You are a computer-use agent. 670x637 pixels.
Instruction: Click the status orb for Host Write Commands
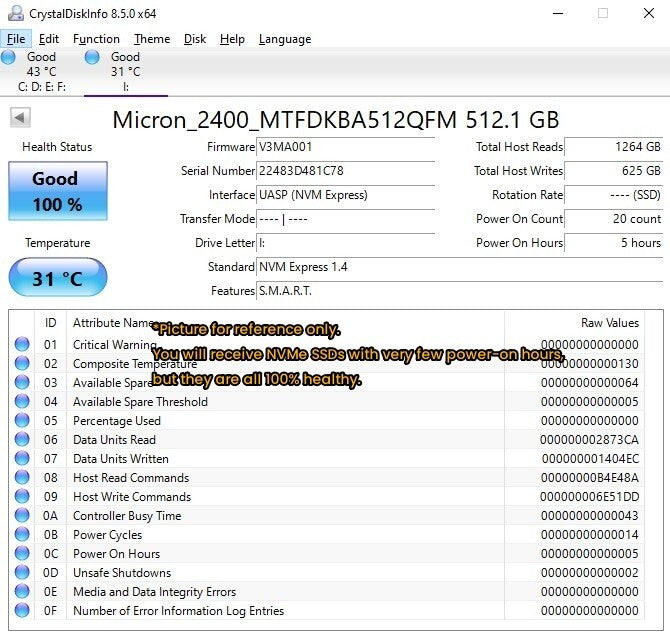22,496
